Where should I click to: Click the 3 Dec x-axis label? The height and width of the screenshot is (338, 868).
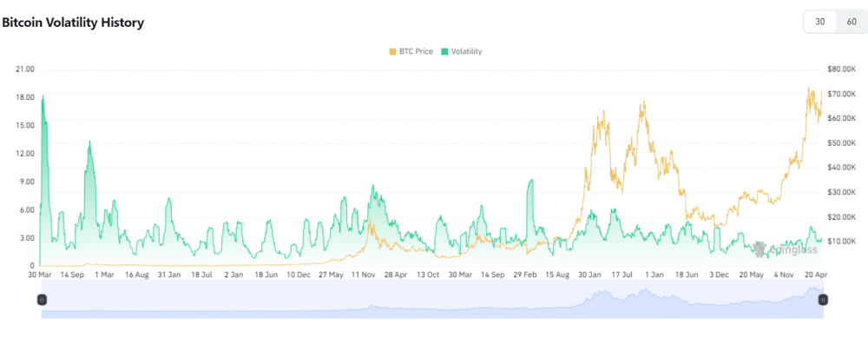click(718, 275)
